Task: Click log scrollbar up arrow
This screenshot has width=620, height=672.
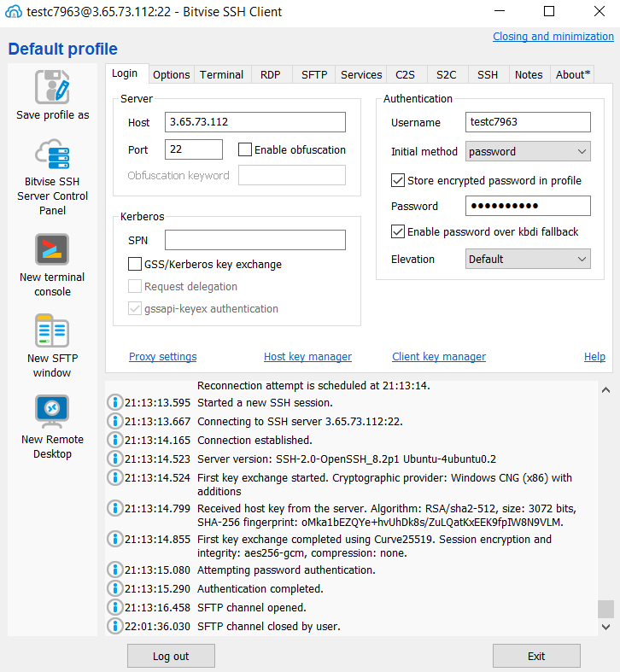Action: [605, 389]
